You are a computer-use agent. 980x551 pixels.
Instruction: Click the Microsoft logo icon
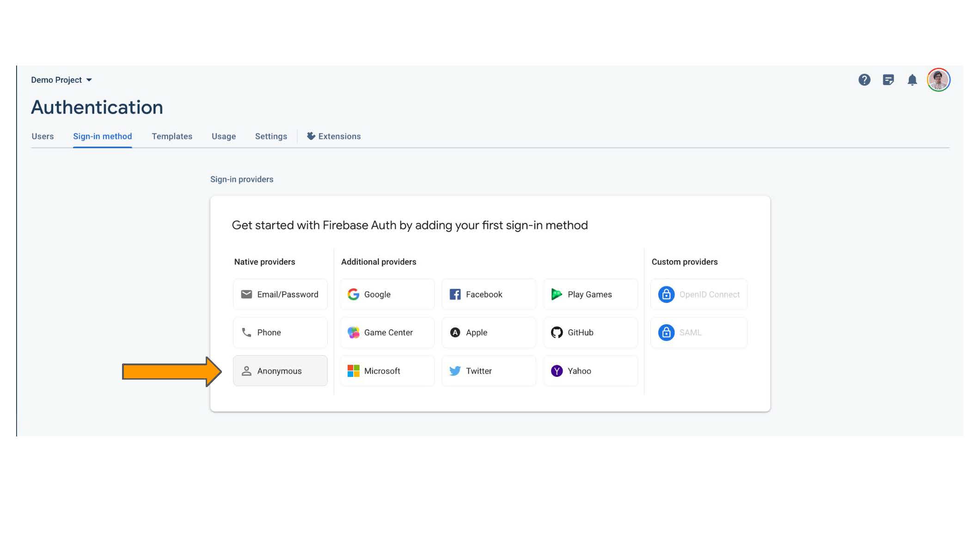point(353,371)
